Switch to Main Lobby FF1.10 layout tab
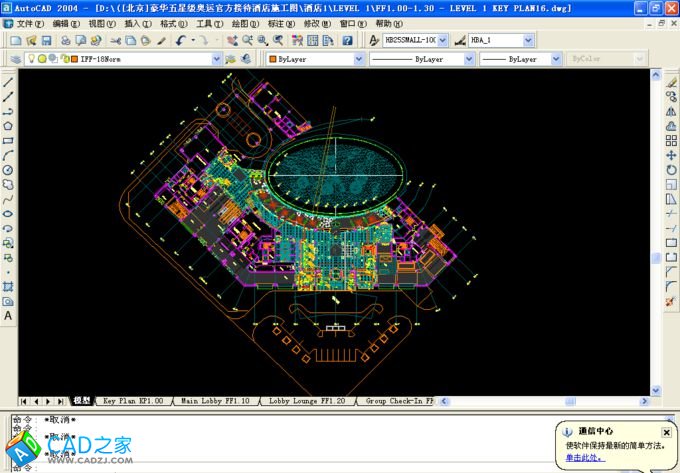 214,401
